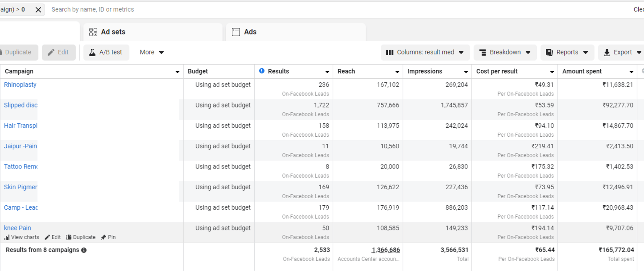Image resolution: width=644 pixels, height=272 pixels.
Task: Expand the Breakdown dropdown
Action: [x=505, y=52]
